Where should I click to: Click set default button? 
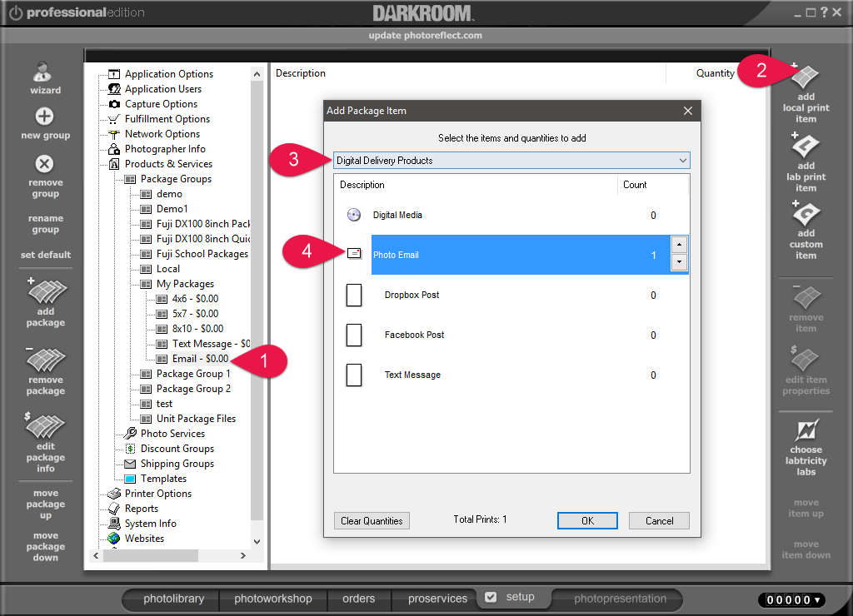pyautogui.click(x=46, y=255)
